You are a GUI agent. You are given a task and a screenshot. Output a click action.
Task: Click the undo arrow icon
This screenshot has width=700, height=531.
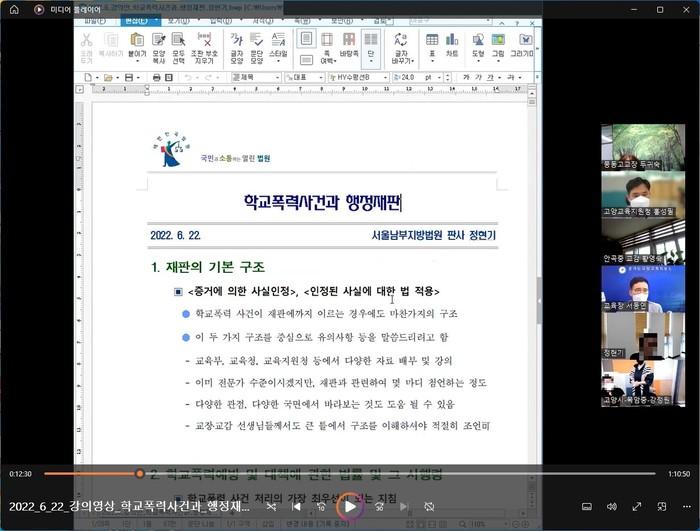pos(188,77)
